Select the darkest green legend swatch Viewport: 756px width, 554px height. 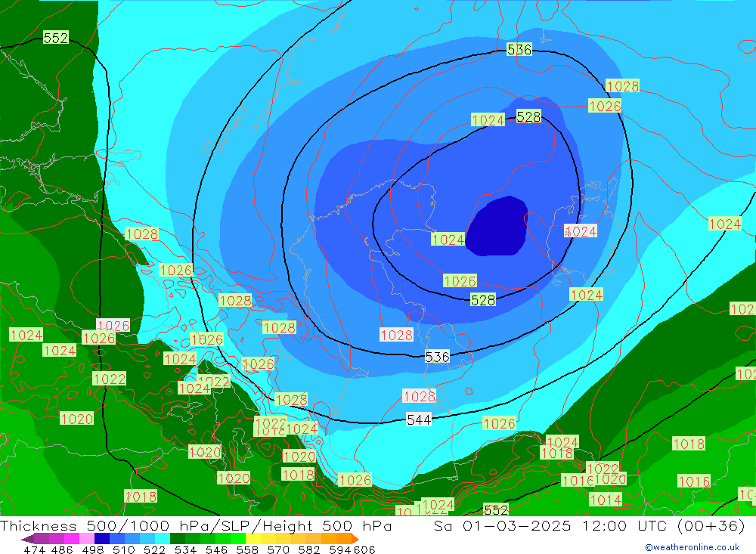click(178, 539)
